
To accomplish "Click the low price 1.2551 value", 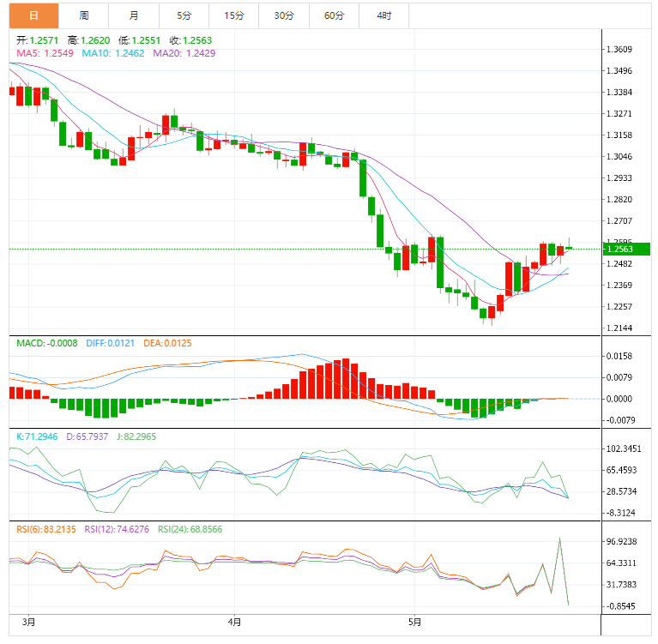I will point(146,40).
